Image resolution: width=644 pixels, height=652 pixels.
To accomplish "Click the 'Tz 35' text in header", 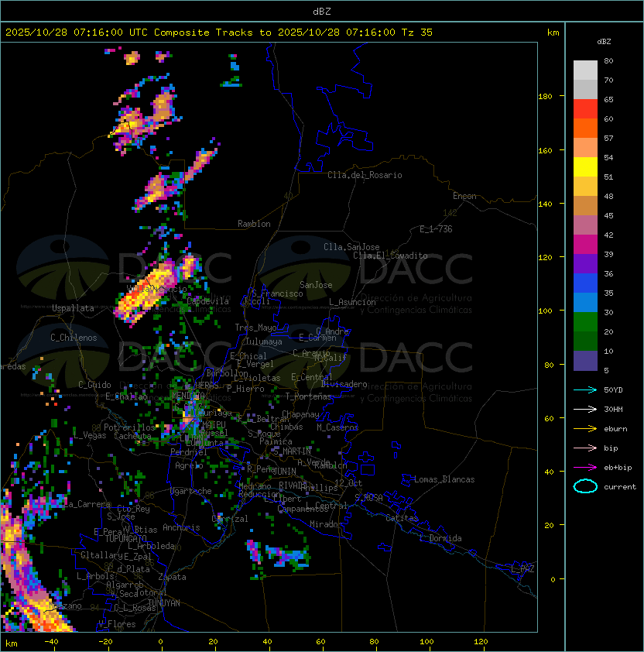I will 417,33.
